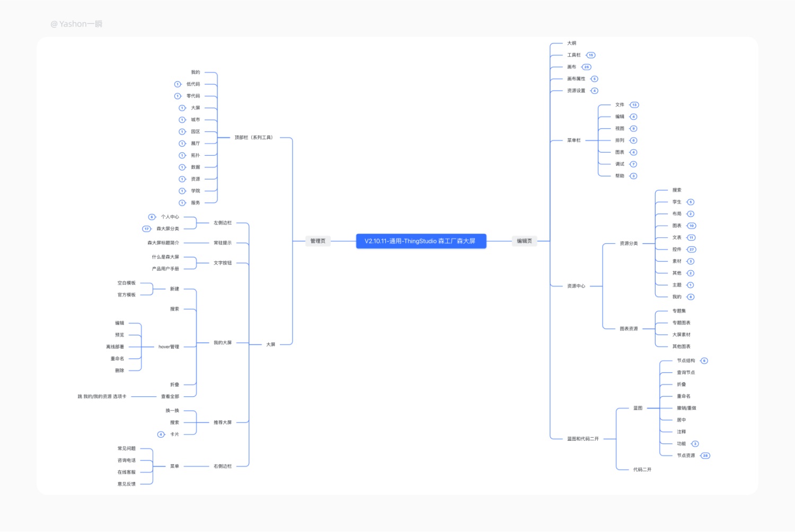Click the 空白模板 leaf text

[127, 283]
